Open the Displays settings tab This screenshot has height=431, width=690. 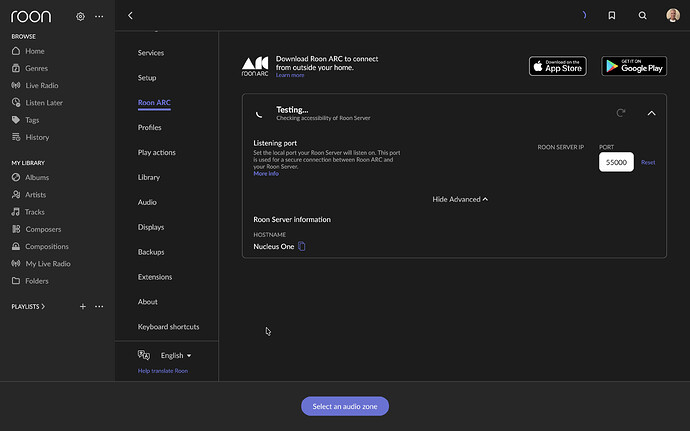click(151, 227)
